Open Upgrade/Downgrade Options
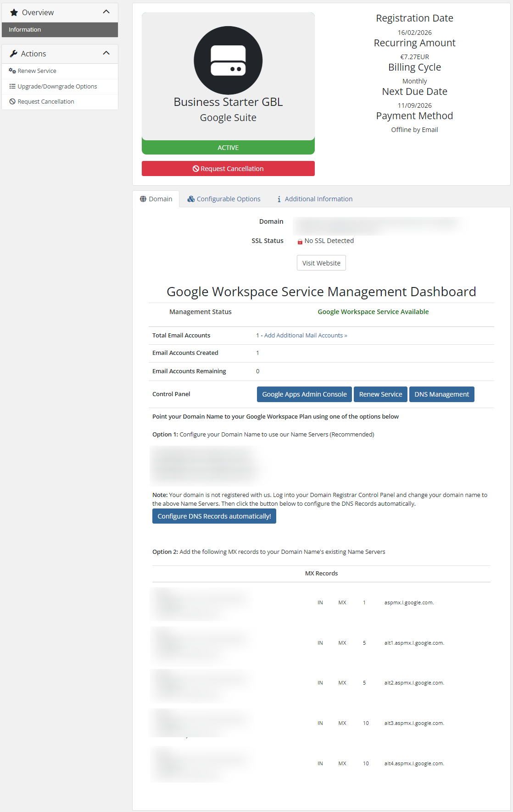513x812 pixels. pyautogui.click(x=60, y=86)
